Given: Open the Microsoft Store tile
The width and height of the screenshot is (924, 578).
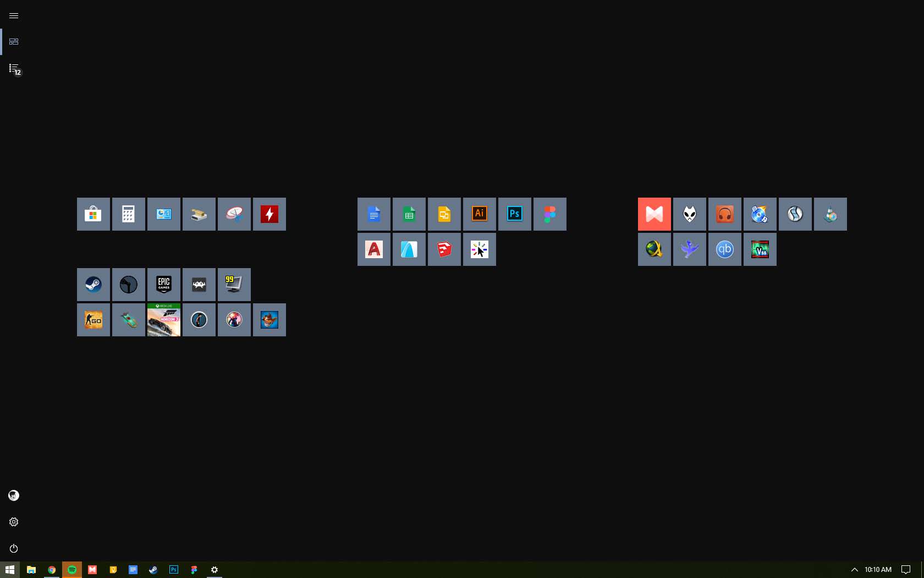Looking at the screenshot, I should click(94, 214).
